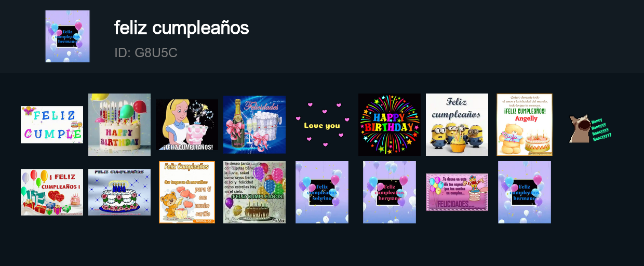Choose the Minions Feliz cumpleaños image
644x266 pixels.
click(457, 125)
